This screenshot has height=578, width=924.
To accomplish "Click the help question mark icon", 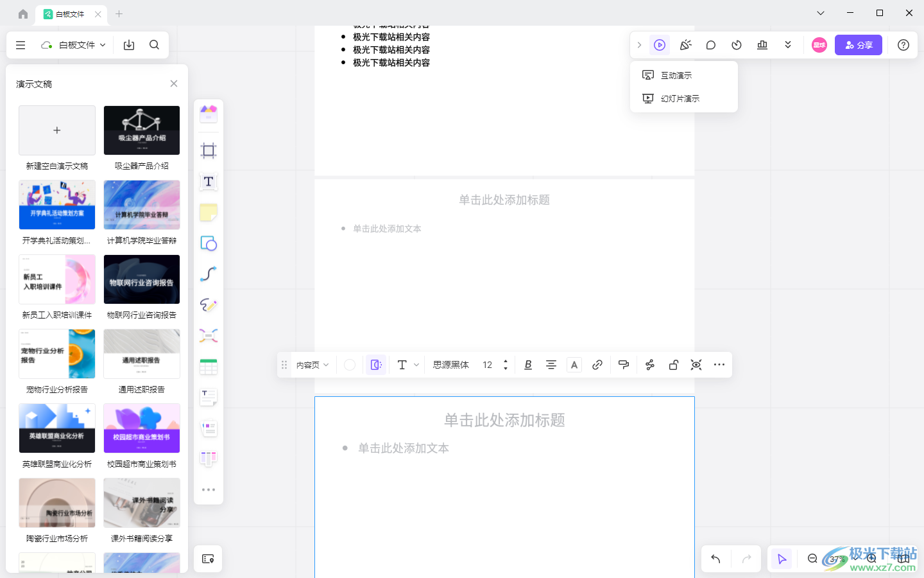I will [x=903, y=45].
